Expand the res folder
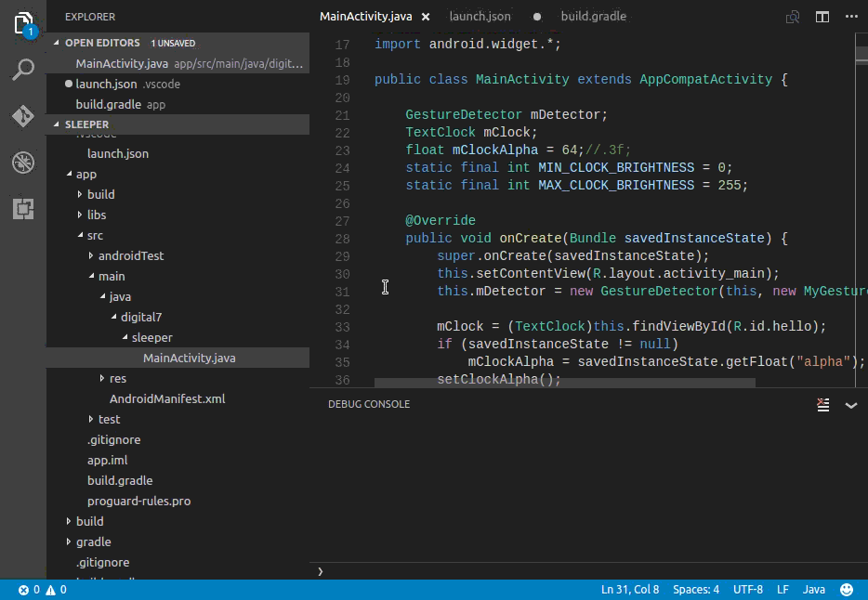The height and width of the screenshot is (600, 868). click(x=117, y=378)
